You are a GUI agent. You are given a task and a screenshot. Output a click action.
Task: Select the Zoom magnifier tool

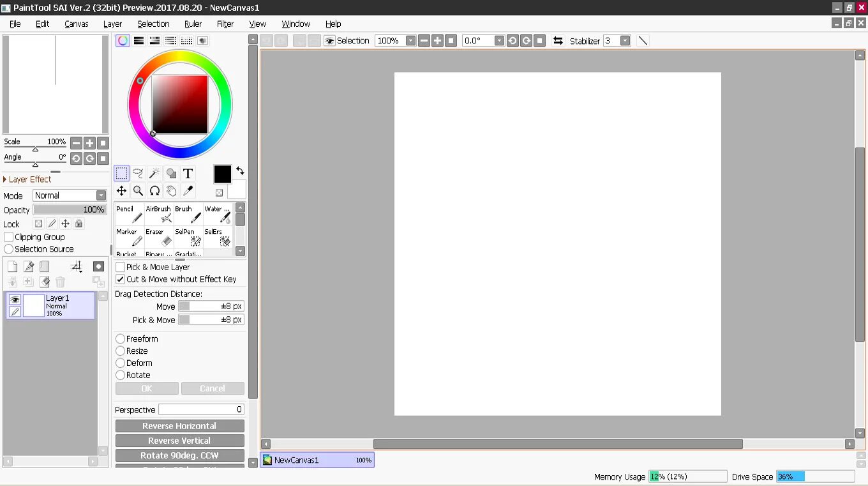click(x=138, y=190)
